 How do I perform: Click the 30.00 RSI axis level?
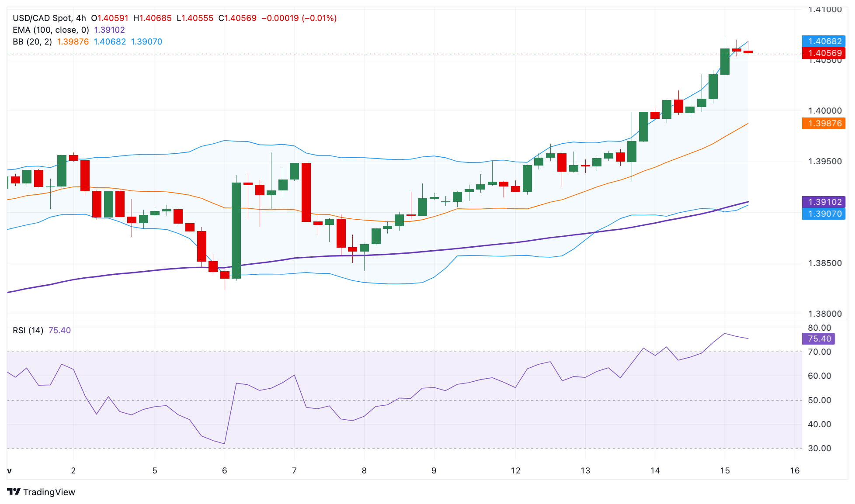coord(819,448)
